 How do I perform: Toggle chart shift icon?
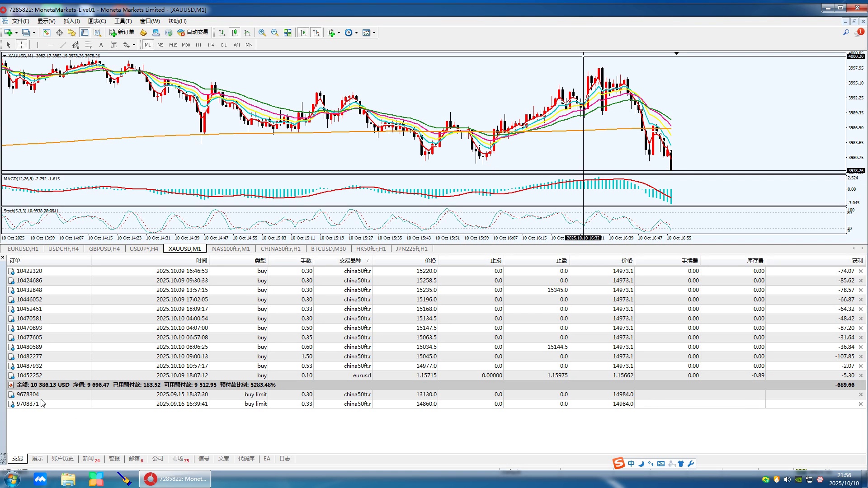click(316, 33)
